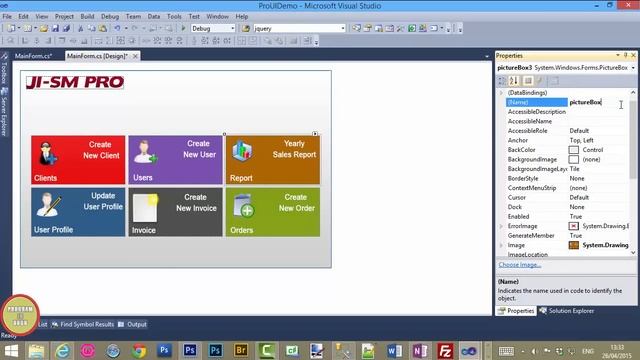Start debugging with the green play icon
The width and height of the screenshot is (640, 360).
pyautogui.click(x=183, y=28)
